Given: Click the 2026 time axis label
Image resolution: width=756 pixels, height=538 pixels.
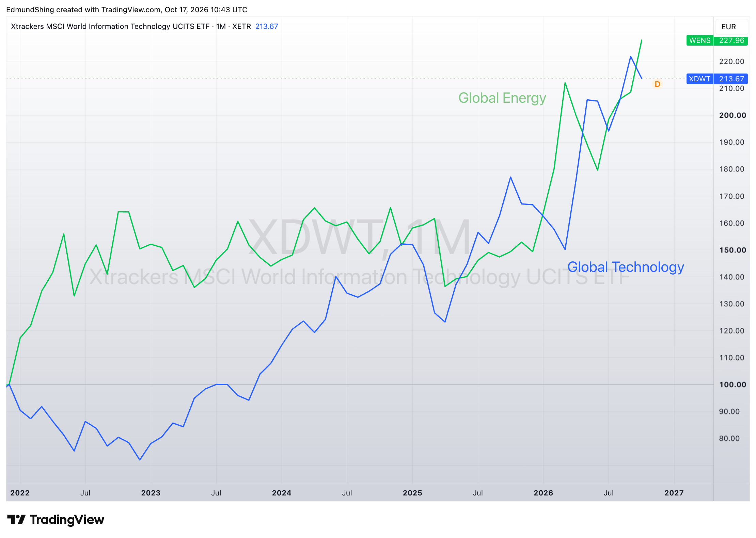Looking at the screenshot, I should pos(543,493).
